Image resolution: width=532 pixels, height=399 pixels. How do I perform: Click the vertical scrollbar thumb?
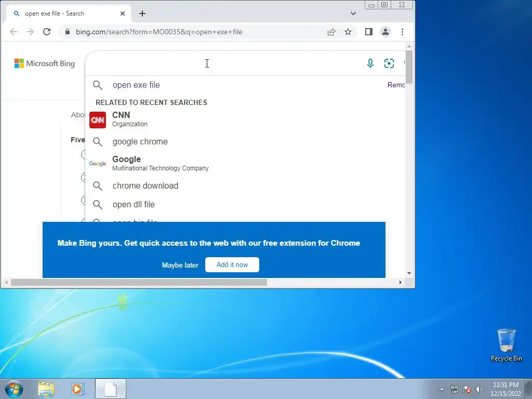tap(409, 66)
